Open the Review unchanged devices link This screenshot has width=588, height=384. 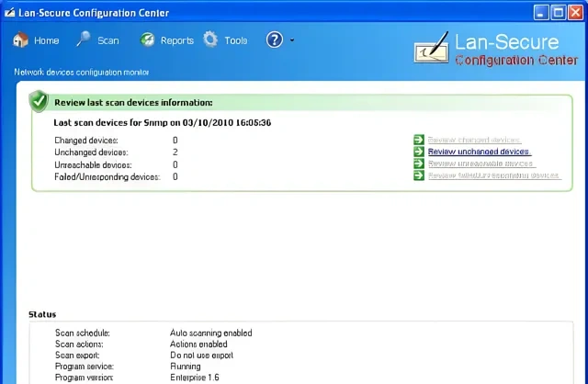(x=480, y=152)
